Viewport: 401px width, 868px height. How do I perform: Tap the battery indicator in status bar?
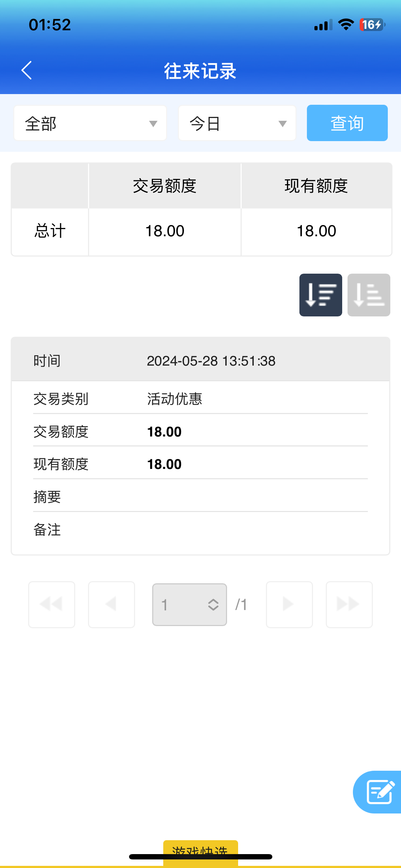372,25
